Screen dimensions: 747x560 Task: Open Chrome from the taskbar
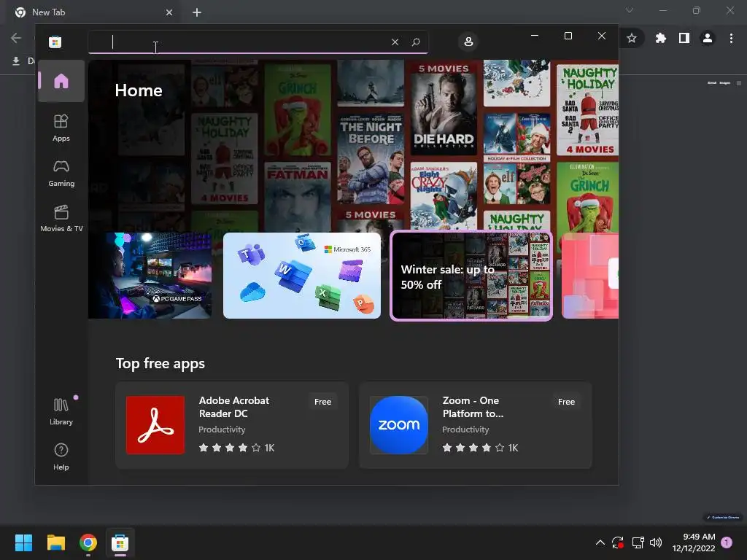click(x=88, y=542)
